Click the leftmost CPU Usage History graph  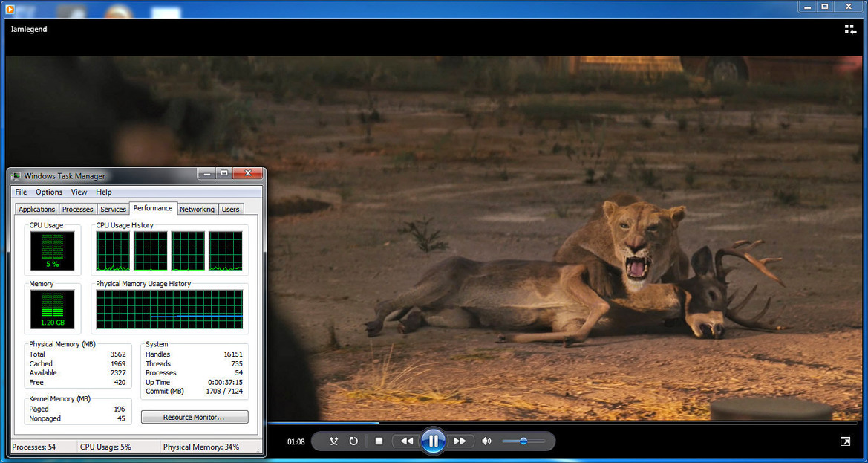point(113,251)
